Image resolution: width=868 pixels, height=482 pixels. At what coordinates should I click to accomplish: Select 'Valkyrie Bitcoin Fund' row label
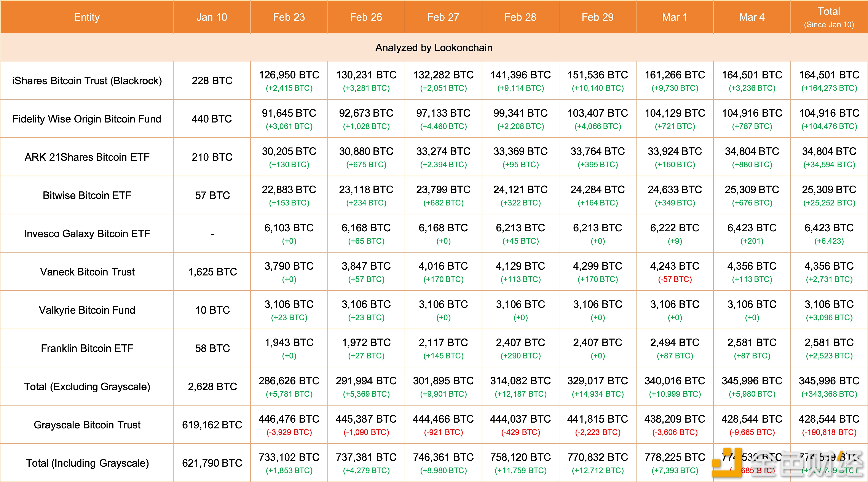[x=87, y=310]
